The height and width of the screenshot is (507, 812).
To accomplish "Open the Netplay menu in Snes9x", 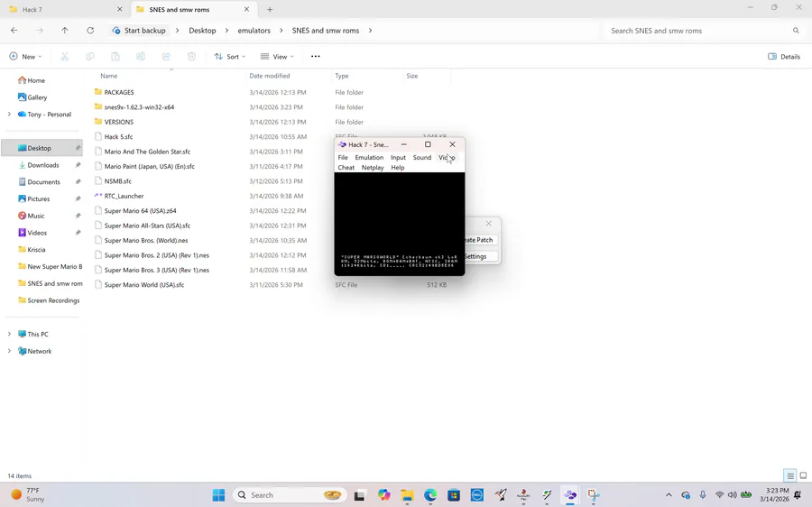I will (373, 167).
